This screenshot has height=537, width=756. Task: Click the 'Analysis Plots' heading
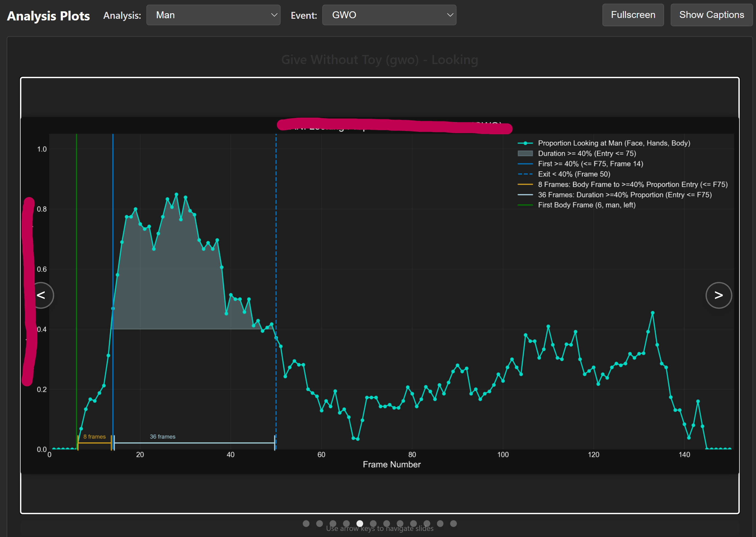coord(48,16)
